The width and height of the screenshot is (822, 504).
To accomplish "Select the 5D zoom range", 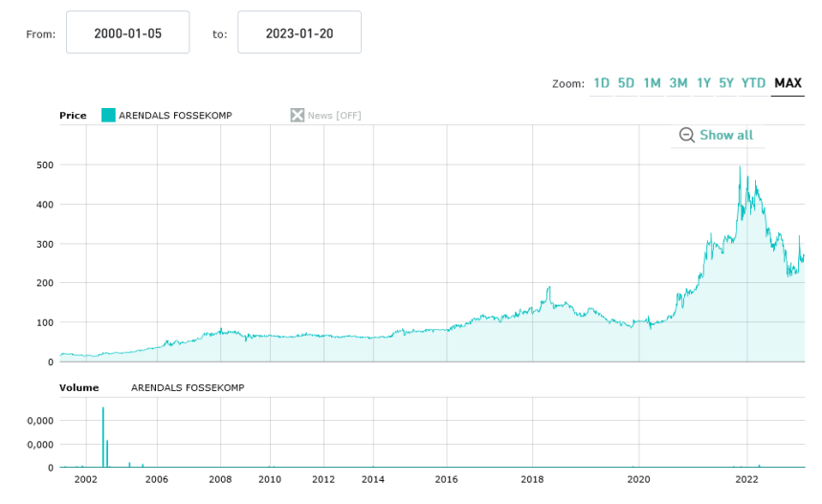I will pyautogui.click(x=626, y=83).
